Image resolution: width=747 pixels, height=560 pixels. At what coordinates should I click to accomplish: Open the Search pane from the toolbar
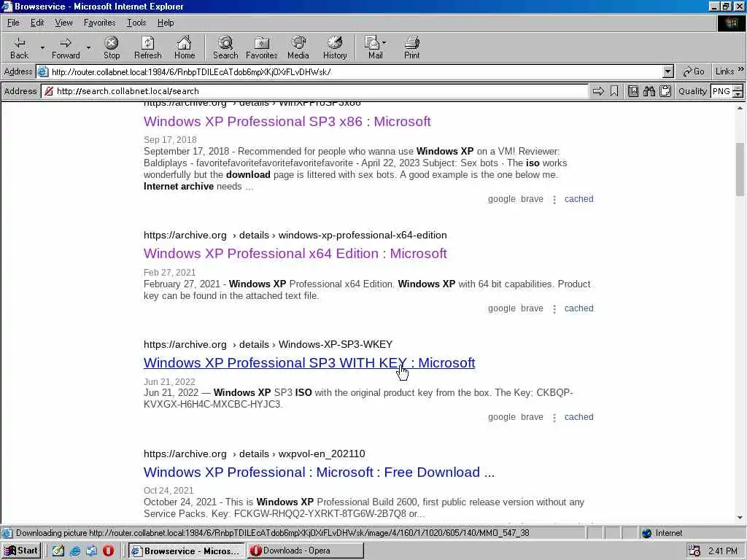tap(225, 47)
